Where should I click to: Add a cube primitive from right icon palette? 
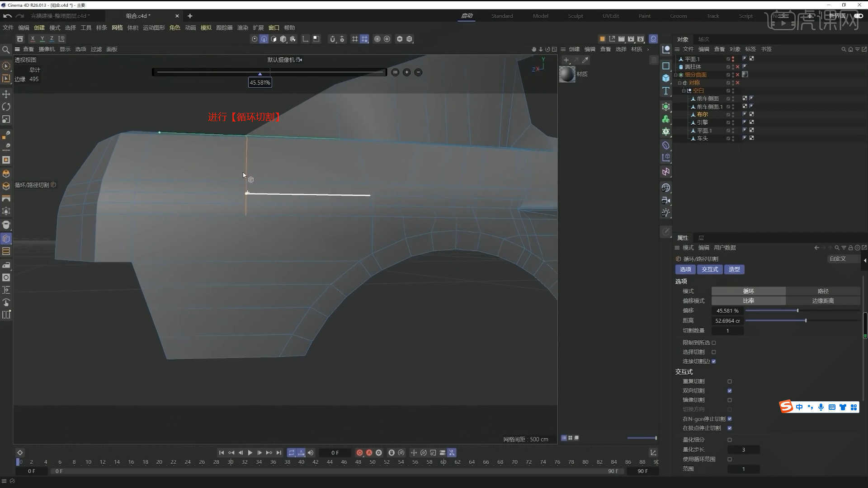pos(666,78)
